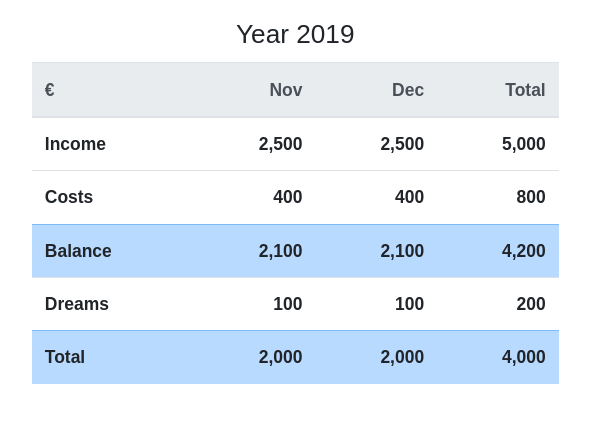Click the Total column header
This screenshot has width=592, height=421.
tap(525, 90)
